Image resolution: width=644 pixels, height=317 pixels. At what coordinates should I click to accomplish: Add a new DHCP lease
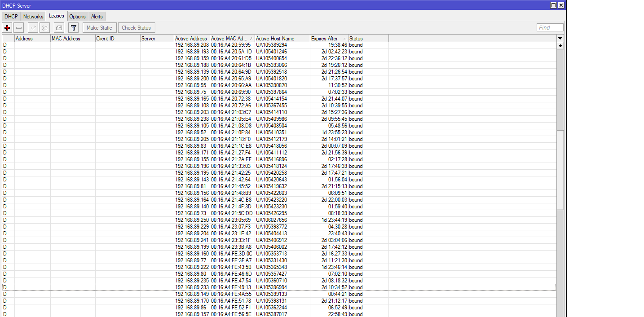point(7,27)
